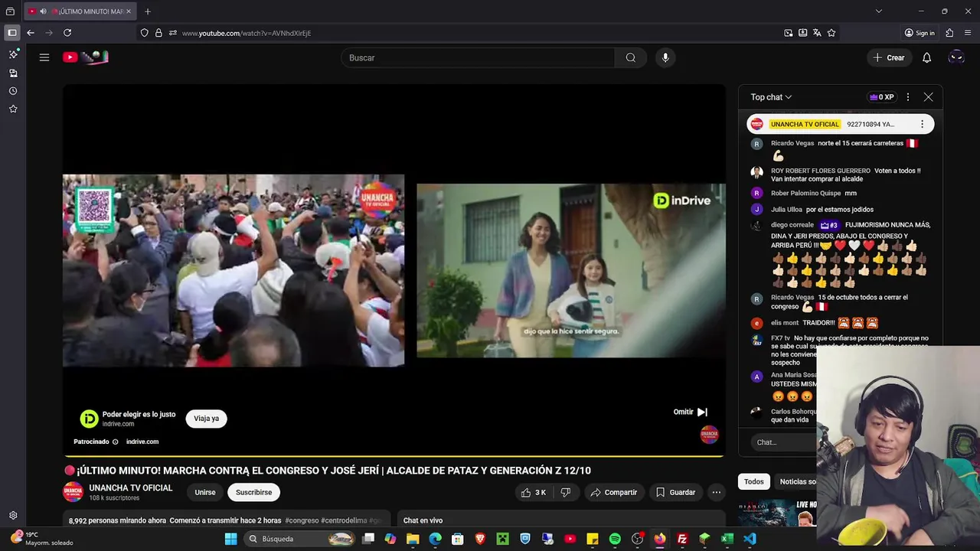Open the translate page icon in address bar

817,33
